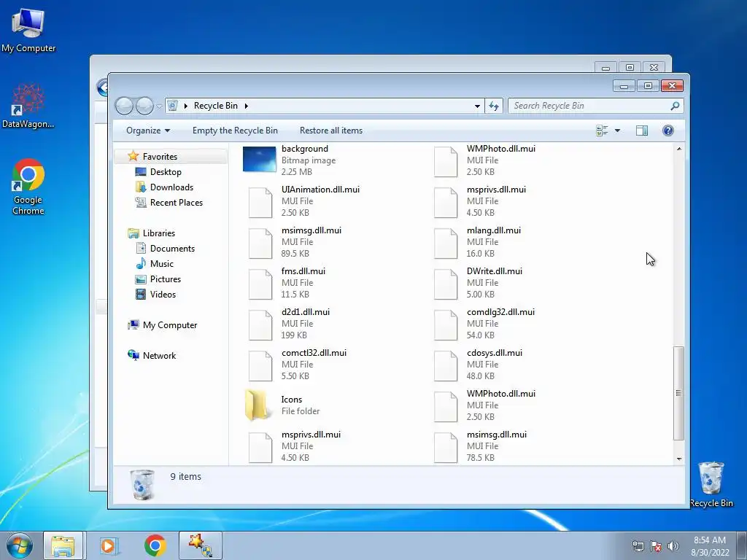The image size is (747, 560).
Task: Open the view options dropdown arrow
Action: [617, 131]
